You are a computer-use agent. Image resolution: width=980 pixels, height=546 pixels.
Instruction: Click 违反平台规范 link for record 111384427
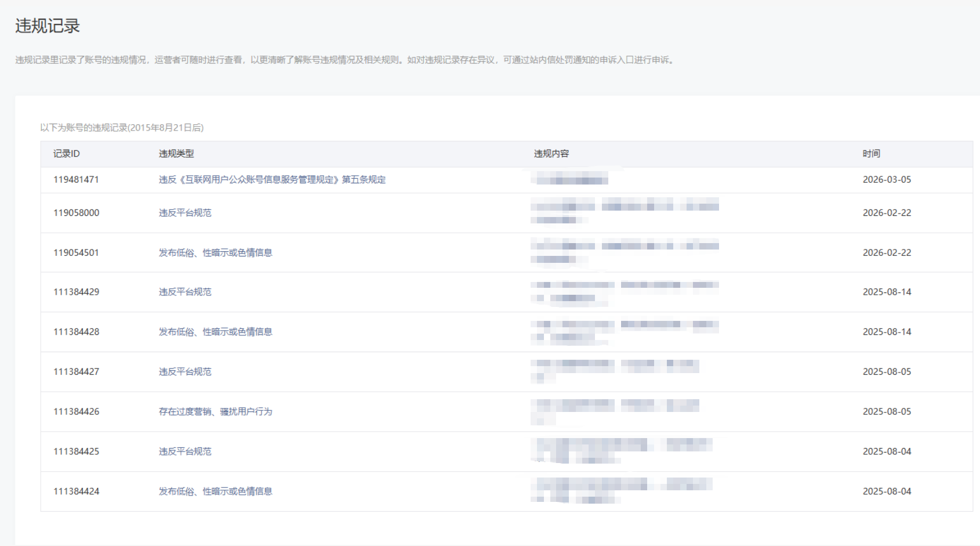(x=185, y=372)
